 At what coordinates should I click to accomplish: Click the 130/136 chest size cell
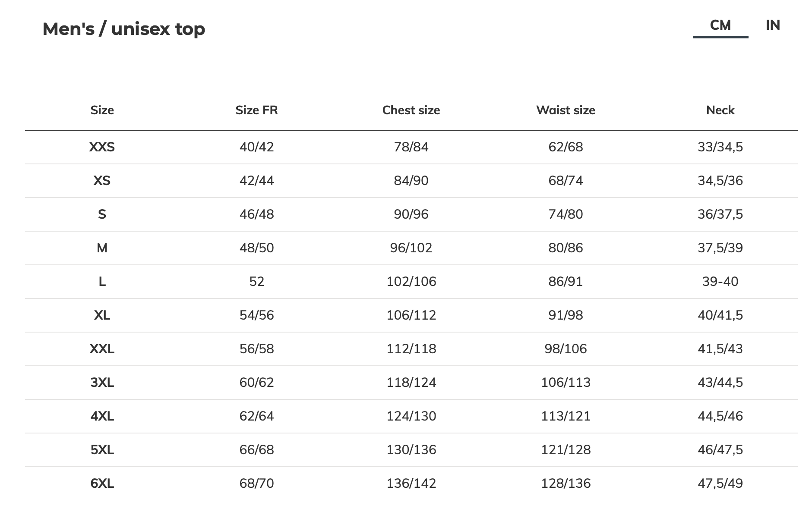click(x=411, y=450)
